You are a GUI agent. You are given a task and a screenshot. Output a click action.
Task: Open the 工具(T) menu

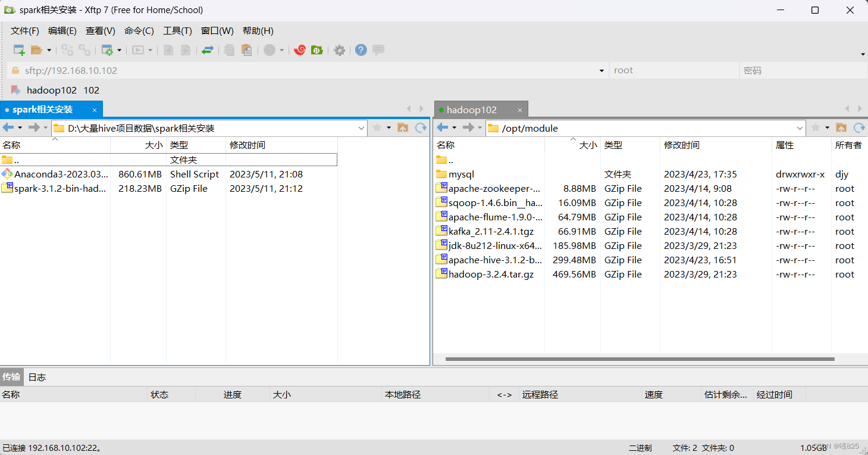178,31
